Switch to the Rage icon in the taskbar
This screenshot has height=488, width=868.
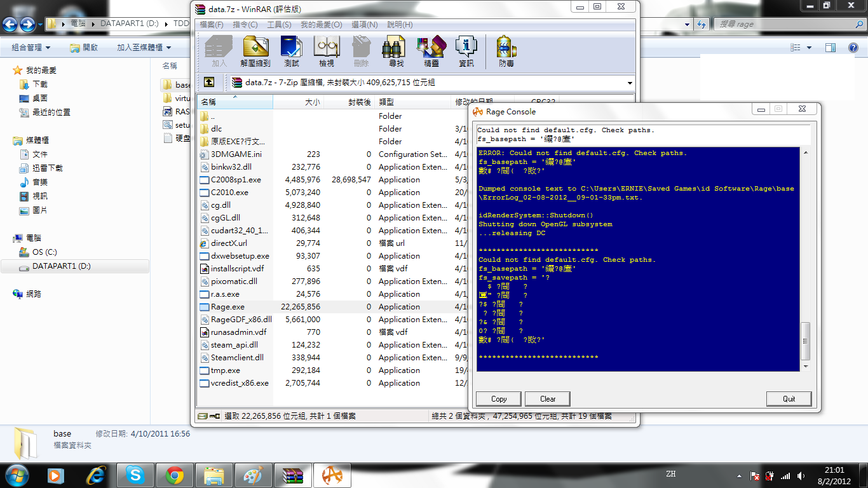tap(332, 474)
